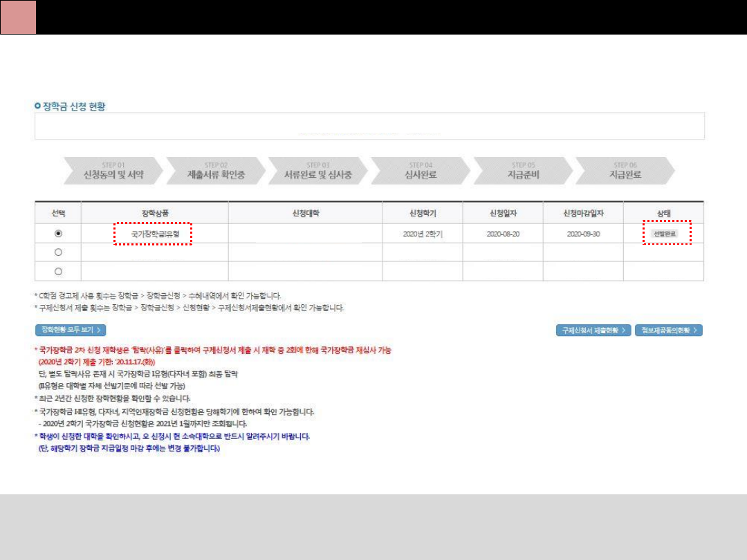Click the 2020-09-30 deadline date cell
Image resolution: width=747 pixels, height=560 pixels.
tap(583, 234)
